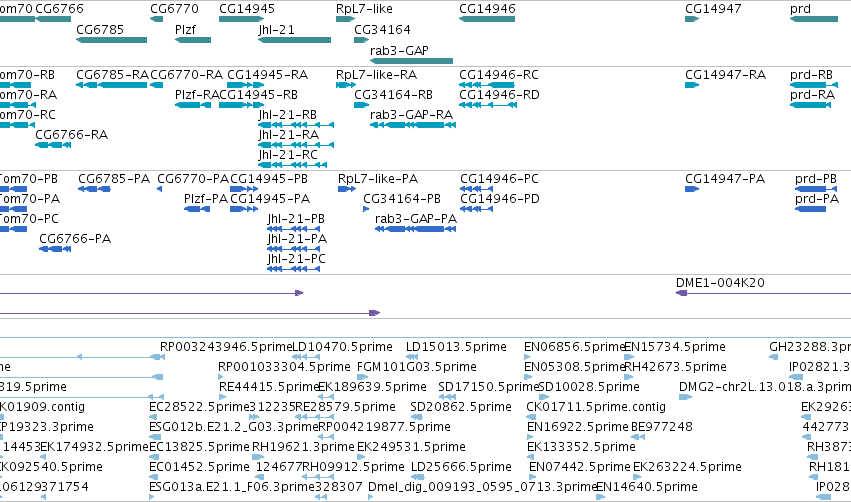Click the Jhl-21-RB transcript label
This screenshot has height=502, width=851.
pos(288,115)
